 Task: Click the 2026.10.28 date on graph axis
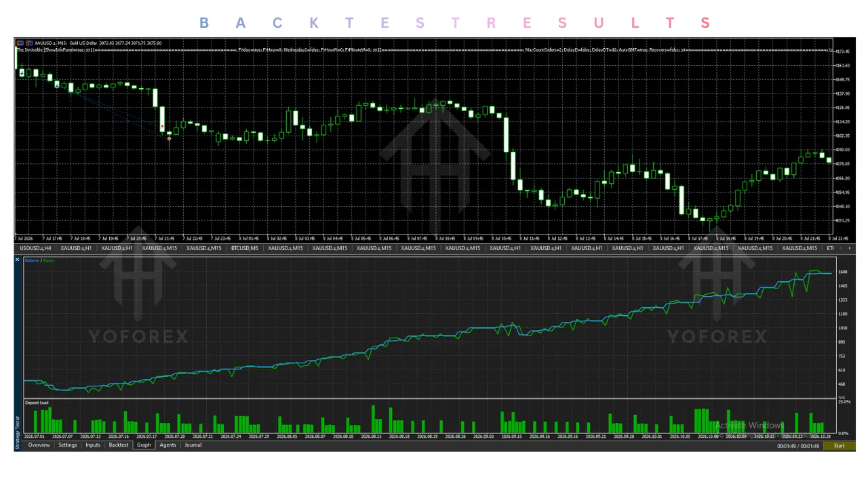pos(821,436)
